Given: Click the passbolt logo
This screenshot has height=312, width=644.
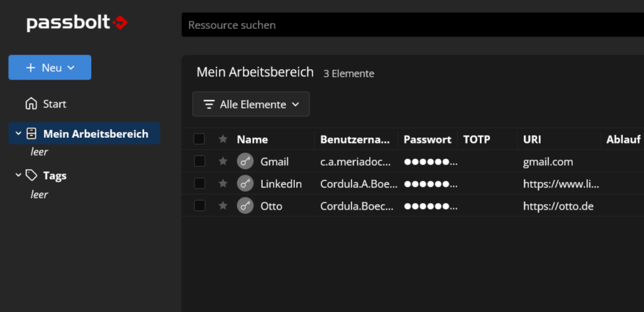Looking at the screenshot, I should click(77, 23).
